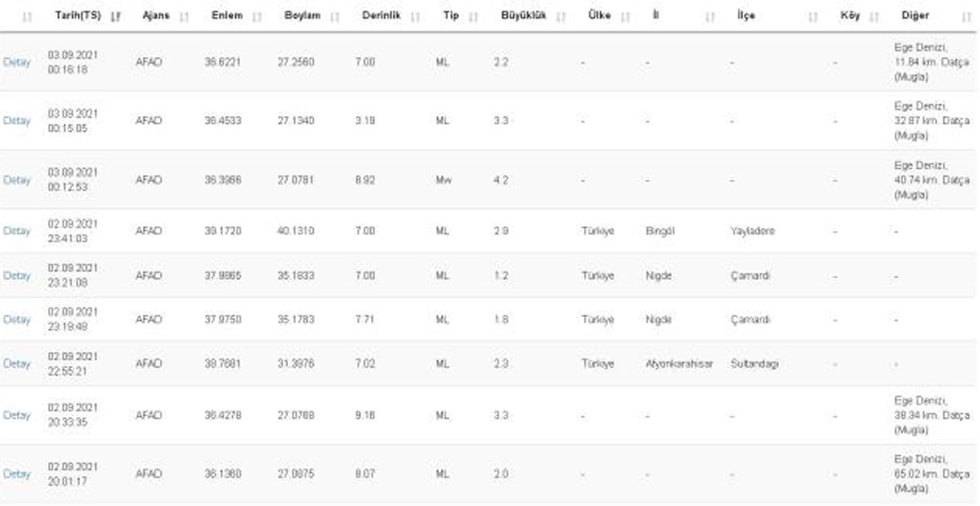Open Detay for the Mw 4.2 earthquake
Screen dimensions: 980x506
(x=16, y=180)
